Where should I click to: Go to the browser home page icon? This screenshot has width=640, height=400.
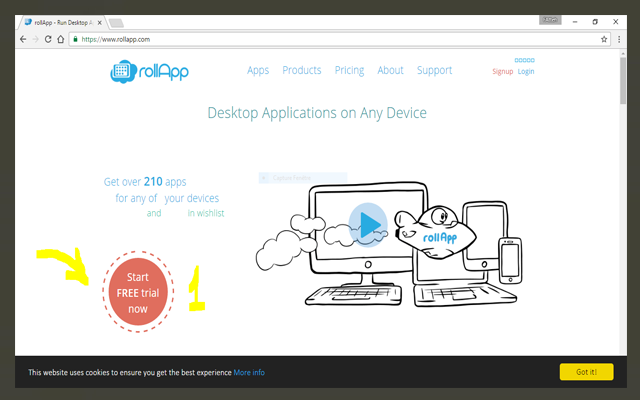click(x=63, y=39)
